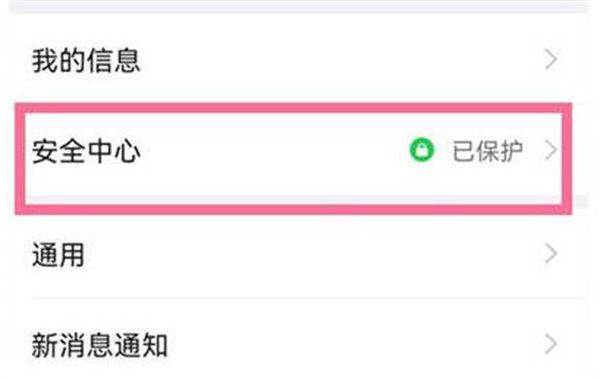Click blank area in the 通用 row
Viewport: 600px width, 379px height.
click(x=306, y=255)
